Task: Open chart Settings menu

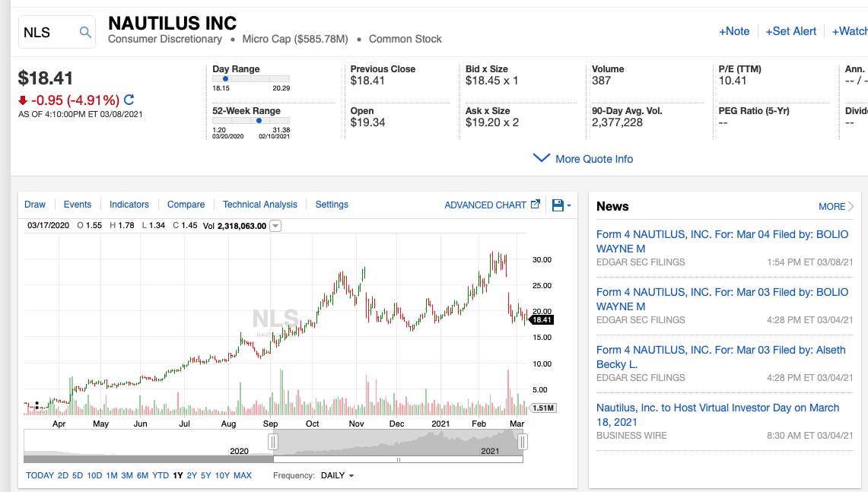Action: point(332,205)
